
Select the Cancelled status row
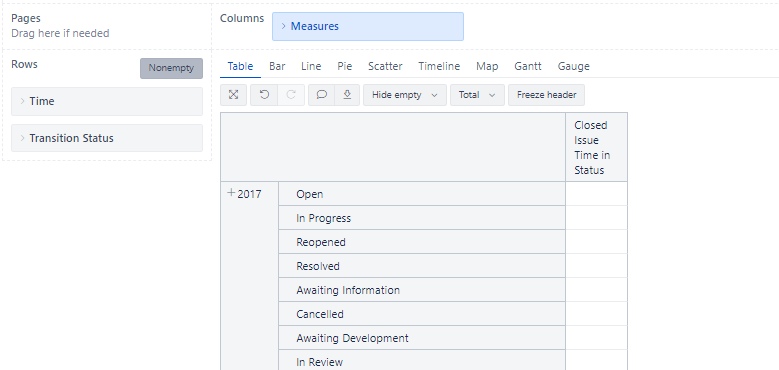click(x=422, y=314)
